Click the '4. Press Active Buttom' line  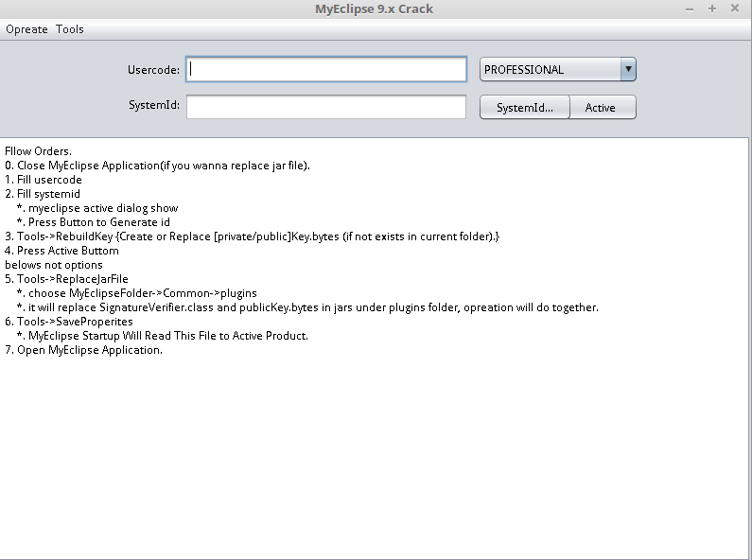61,251
